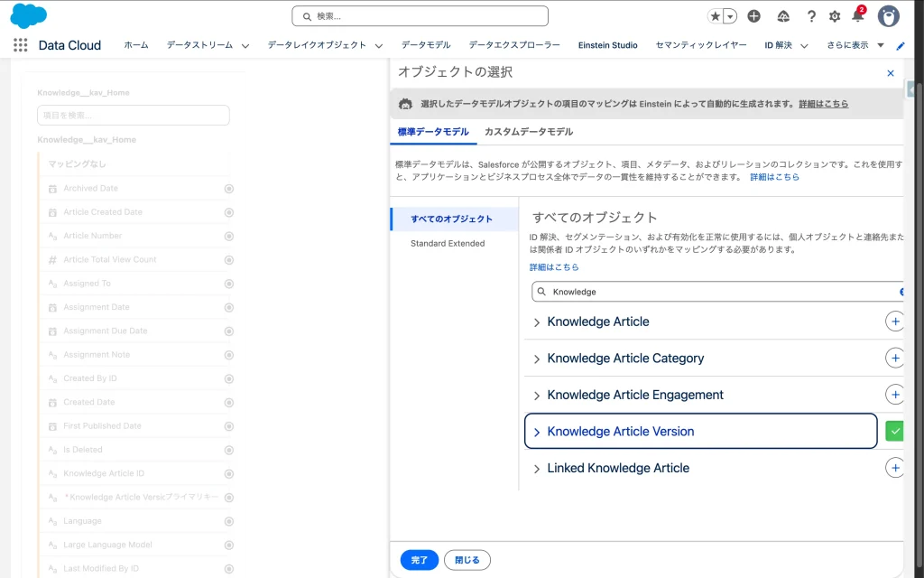
Task: Click the Knowledge object search field
Action: pyautogui.click(x=717, y=292)
